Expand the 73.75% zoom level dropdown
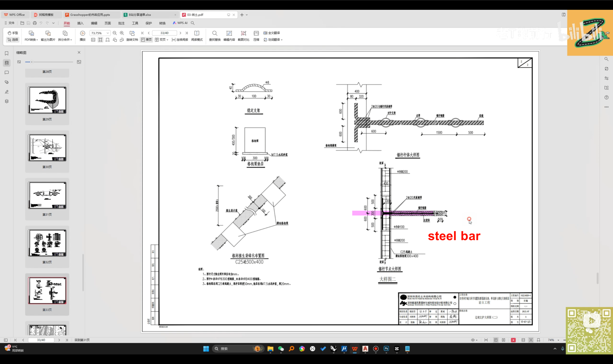This screenshot has width=613, height=364. tap(108, 33)
